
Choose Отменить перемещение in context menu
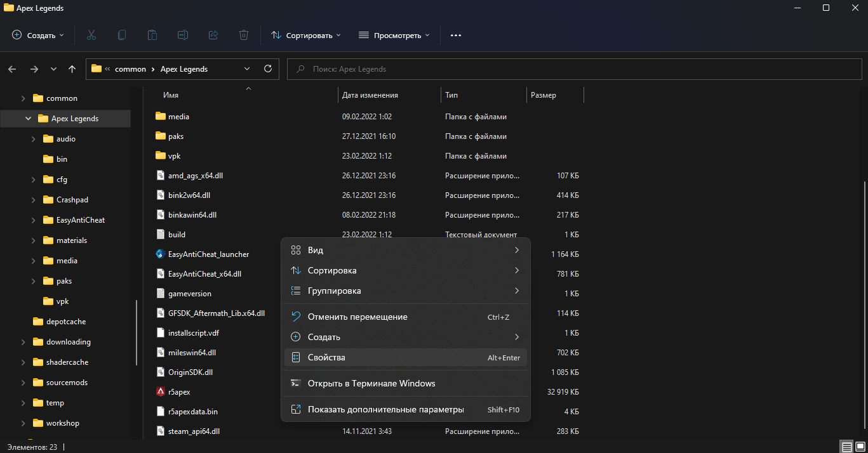pos(406,317)
